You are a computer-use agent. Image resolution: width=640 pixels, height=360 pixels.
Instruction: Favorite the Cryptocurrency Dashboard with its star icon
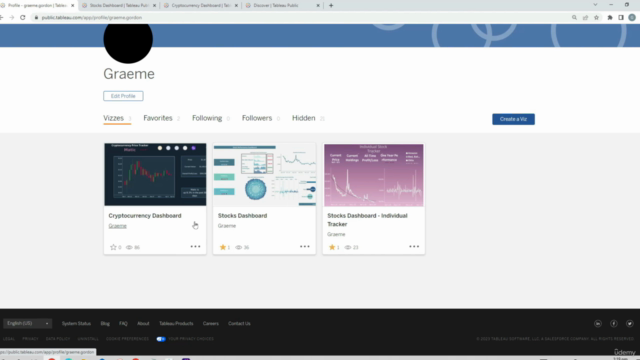pos(113,247)
